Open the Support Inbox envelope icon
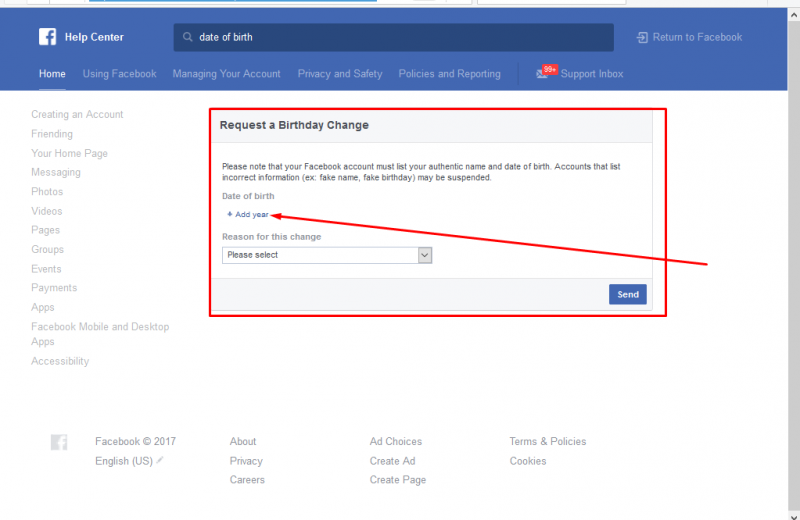This screenshot has height=520, width=800. click(541, 75)
